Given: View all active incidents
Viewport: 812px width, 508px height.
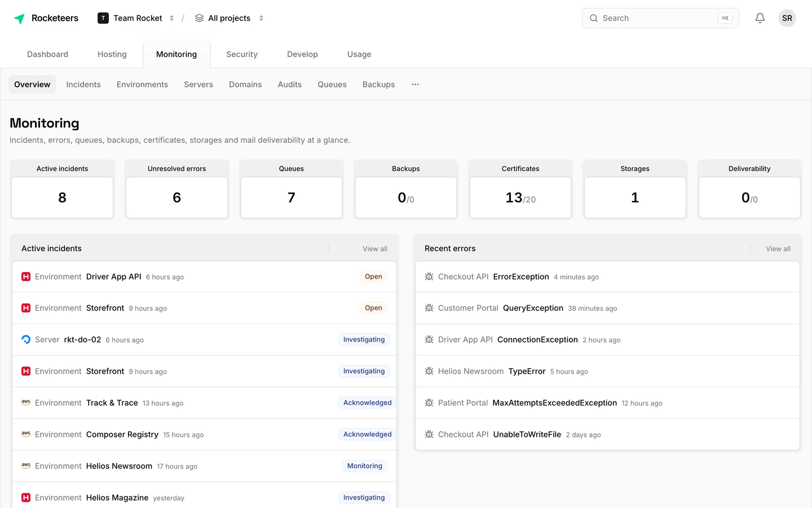Looking at the screenshot, I should (375, 249).
